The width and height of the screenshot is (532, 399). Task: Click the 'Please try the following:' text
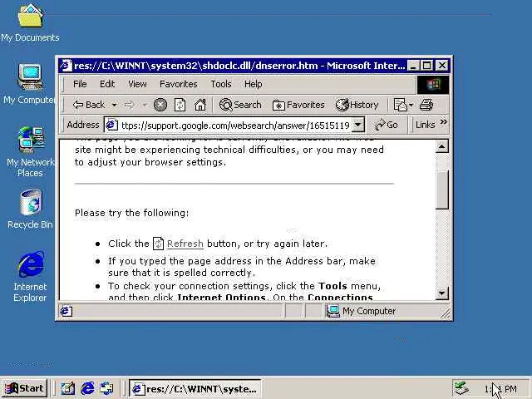131,213
